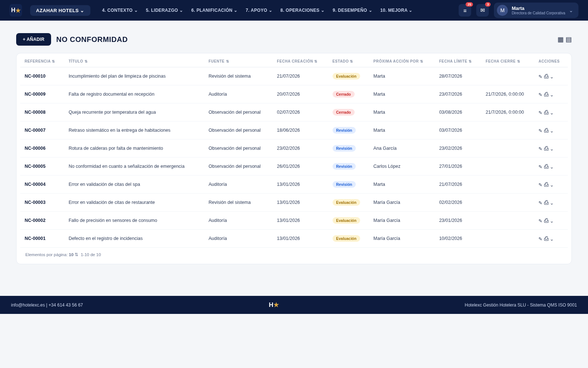Edit NC-00001 with the pencil icon
Screen dimensions: 588x368
(x=540, y=239)
